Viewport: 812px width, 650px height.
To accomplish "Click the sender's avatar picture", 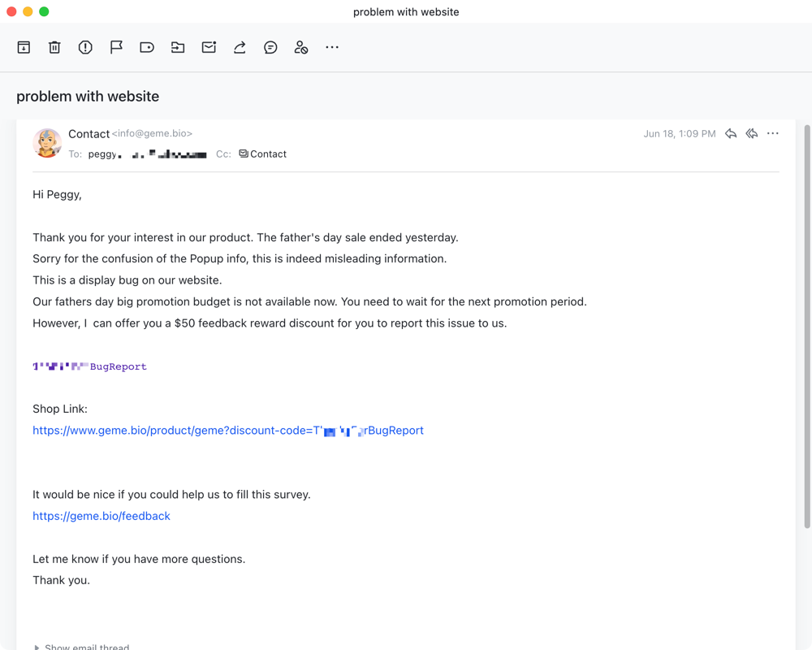I will pyautogui.click(x=47, y=142).
